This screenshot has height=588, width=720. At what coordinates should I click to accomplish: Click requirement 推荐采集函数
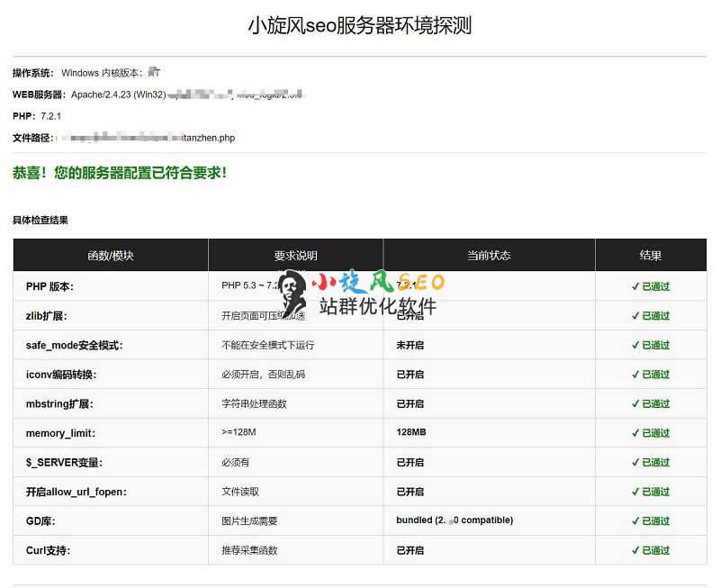(x=250, y=550)
